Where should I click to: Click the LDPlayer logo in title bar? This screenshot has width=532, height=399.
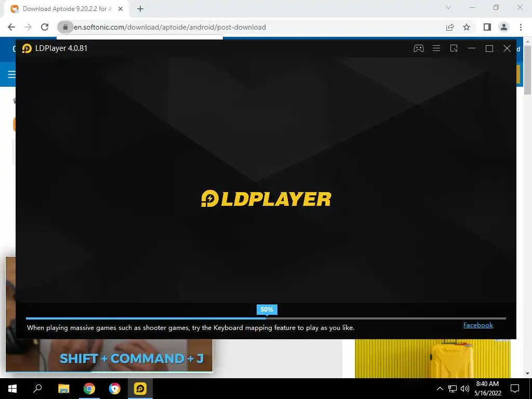27,48
